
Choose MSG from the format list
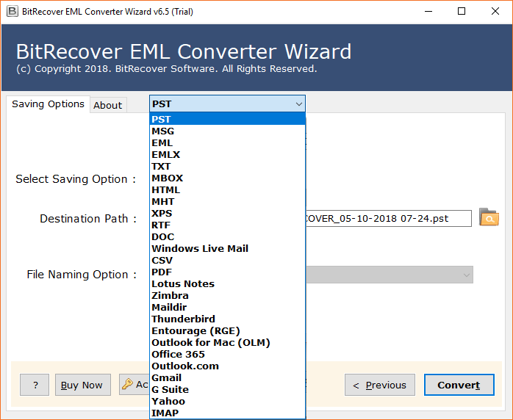pyautogui.click(x=227, y=131)
